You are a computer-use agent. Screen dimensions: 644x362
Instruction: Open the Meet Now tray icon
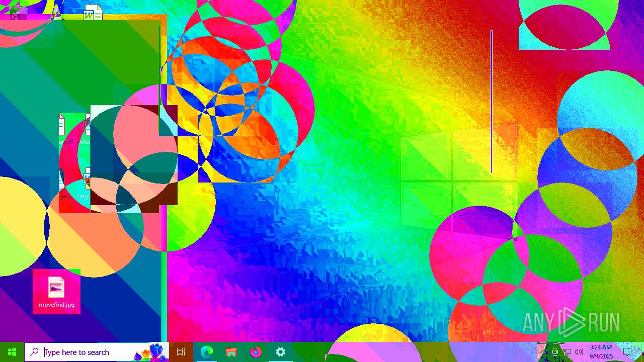point(555,352)
